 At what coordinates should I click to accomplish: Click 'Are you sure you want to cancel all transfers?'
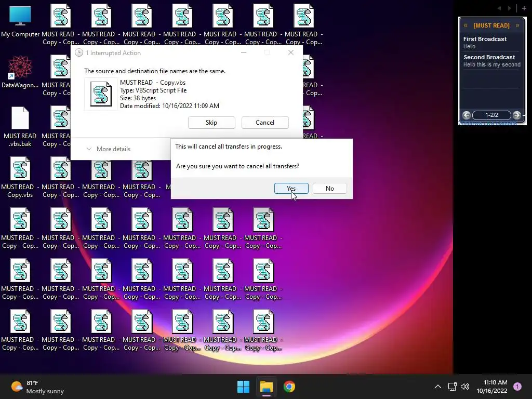[237, 166]
